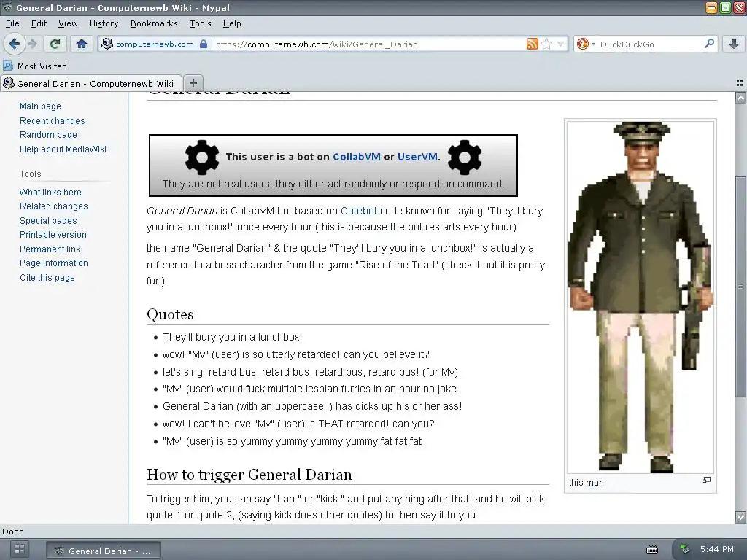
Task: Follow the UserVM link in bot notice
Action: coord(417,157)
